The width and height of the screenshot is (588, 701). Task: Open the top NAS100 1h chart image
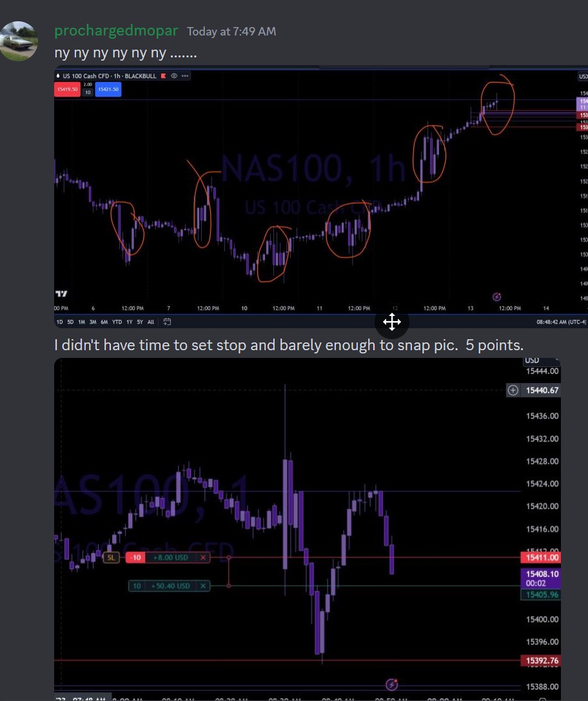[321, 197]
